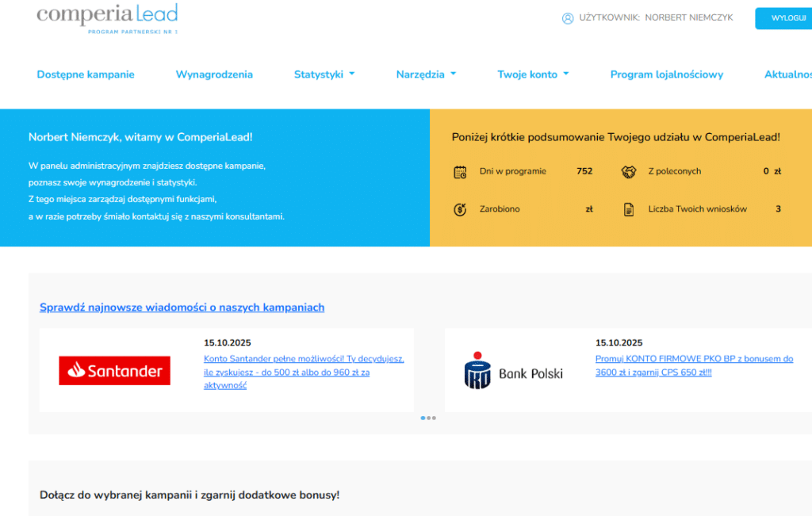
Task: Click the Santander logo image
Action: tap(114, 370)
